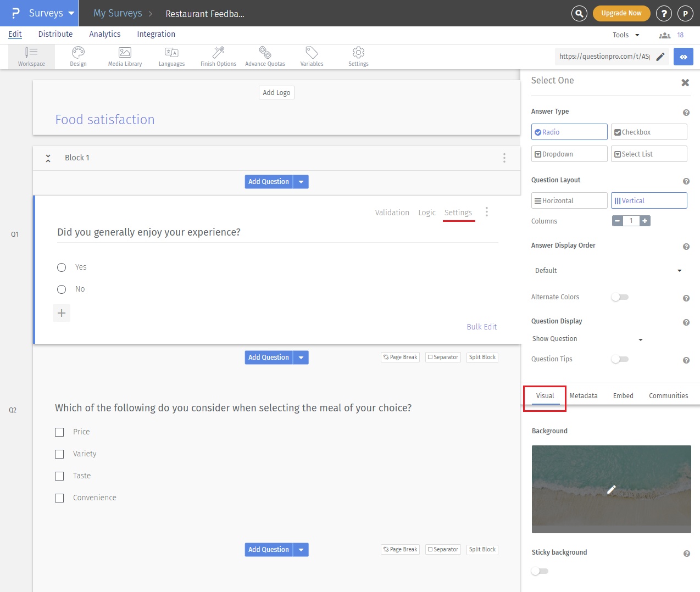Image resolution: width=700 pixels, height=592 pixels.
Task: Open Answer Display Order Default dropdown
Action: coord(608,271)
